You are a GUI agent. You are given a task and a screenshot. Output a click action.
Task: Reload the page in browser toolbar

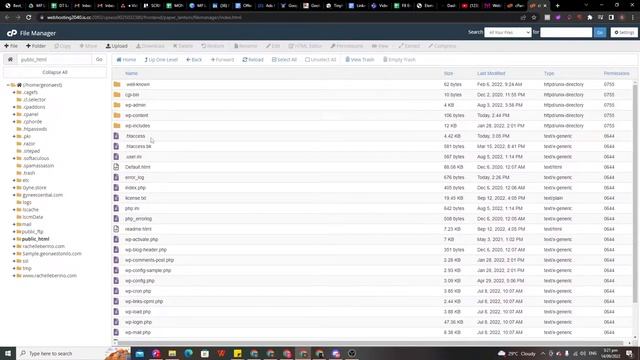[x=29, y=18]
